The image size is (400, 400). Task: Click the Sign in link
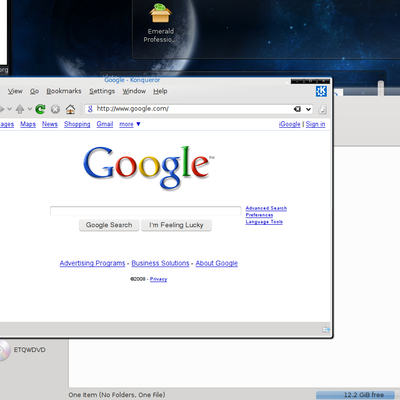click(x=315, y=124)
